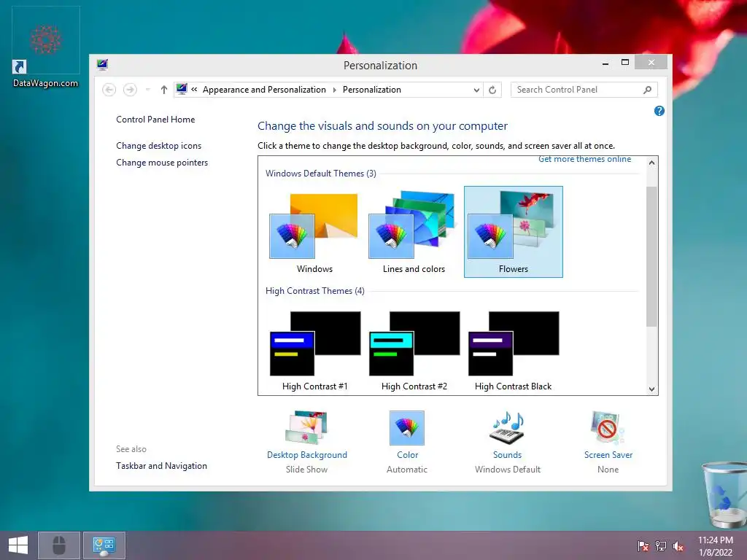Go to Control Panel Home

155,120
